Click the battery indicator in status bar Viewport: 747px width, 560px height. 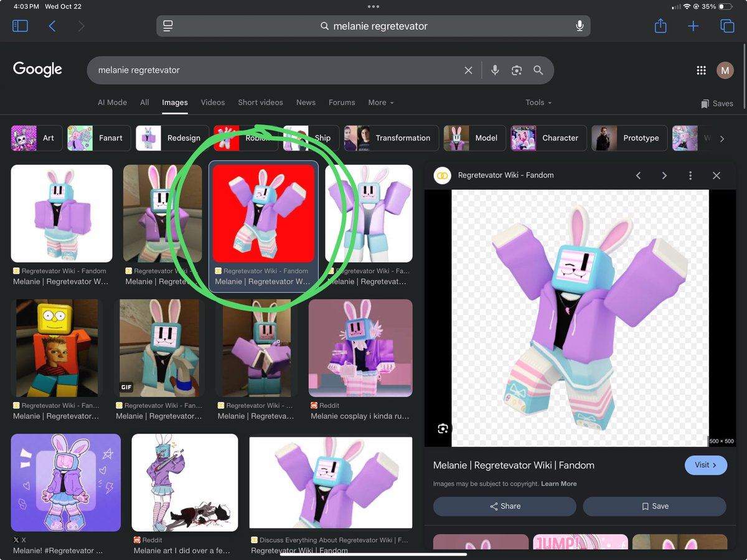726,6
